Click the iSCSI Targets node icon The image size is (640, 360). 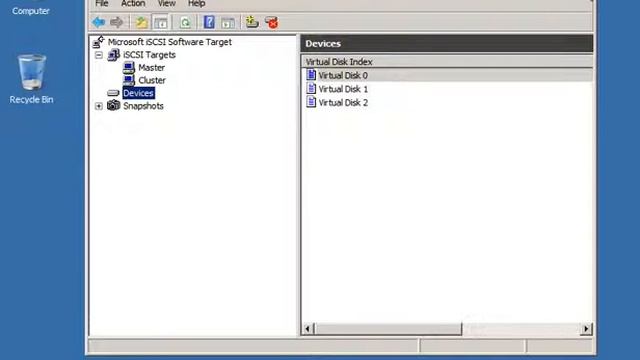(x=113, y=55)
